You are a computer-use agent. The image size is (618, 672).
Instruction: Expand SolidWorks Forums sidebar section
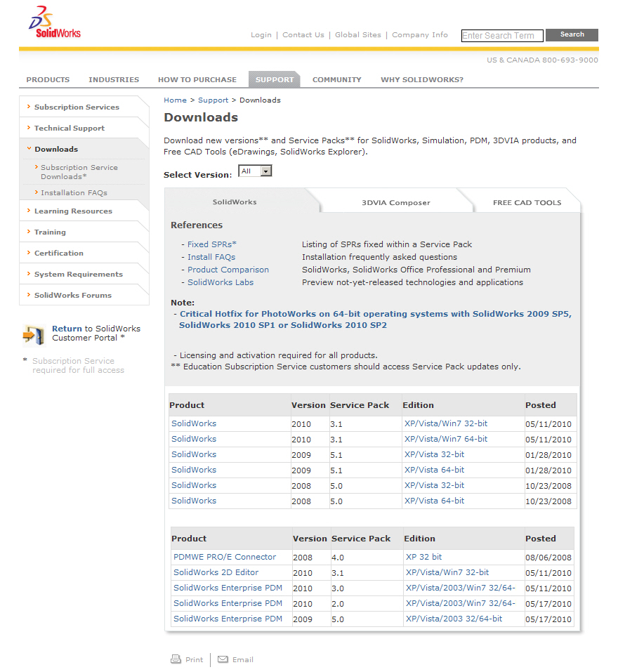click(73, 295)
